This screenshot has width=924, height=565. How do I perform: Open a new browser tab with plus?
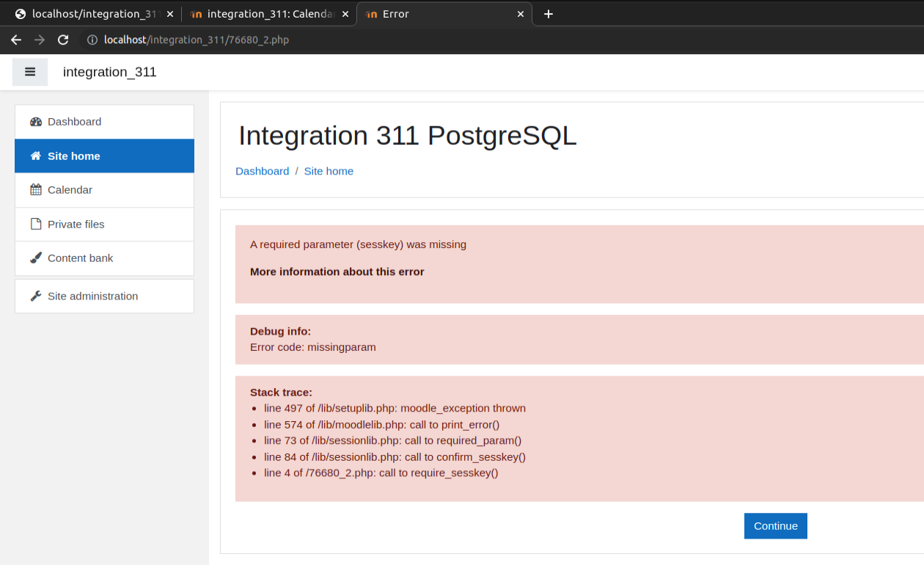(549, 14)
